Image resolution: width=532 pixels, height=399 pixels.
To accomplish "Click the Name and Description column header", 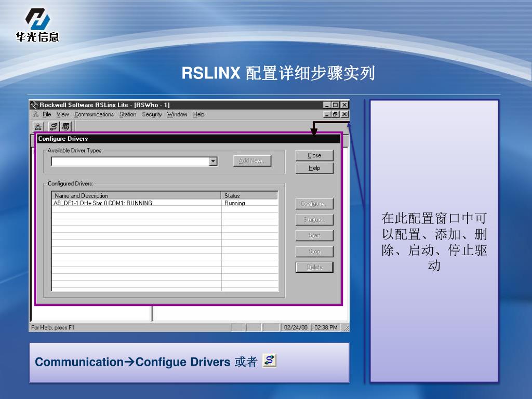I will pyautogui.click(x=137, y=195).
